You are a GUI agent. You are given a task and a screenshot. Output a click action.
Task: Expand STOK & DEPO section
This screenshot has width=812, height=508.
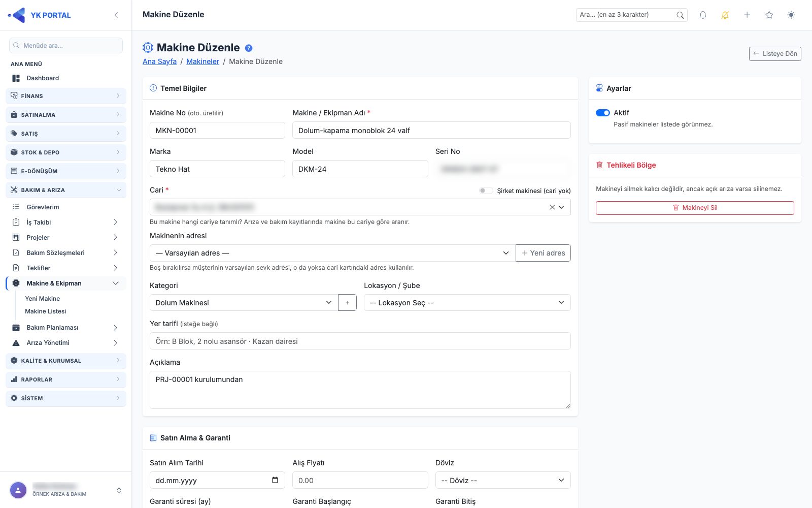point(66,152)
